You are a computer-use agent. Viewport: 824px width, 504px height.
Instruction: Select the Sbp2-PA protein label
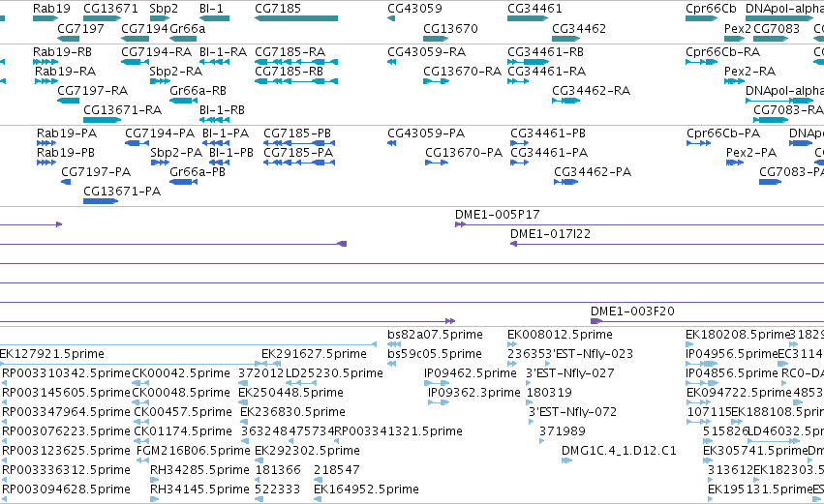click(176, 153)
